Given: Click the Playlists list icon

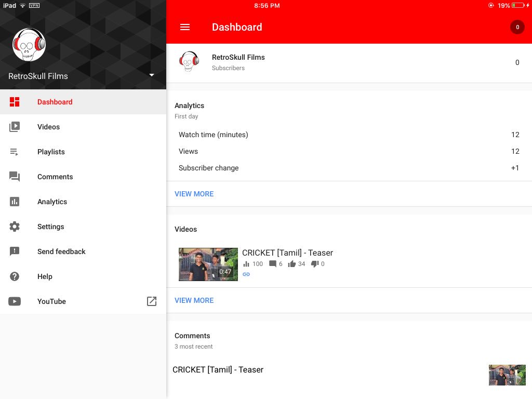Looking at the screenshot, I should tap(14, 152).
